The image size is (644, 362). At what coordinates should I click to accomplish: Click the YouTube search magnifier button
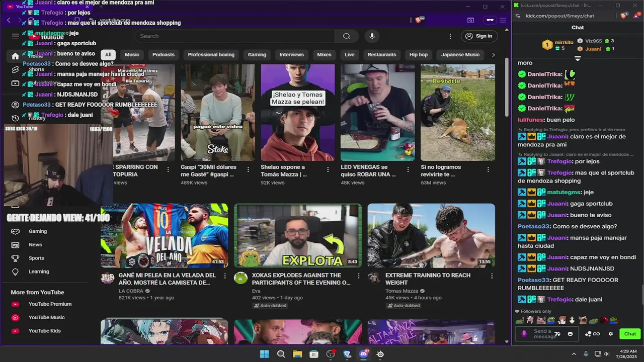[x=347, y=36]
